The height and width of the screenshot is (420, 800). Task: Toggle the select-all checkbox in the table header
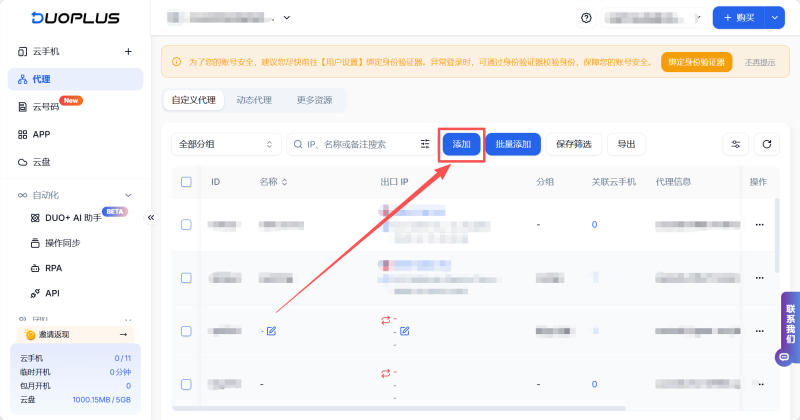pyautogui.click(x=186, y=182)
